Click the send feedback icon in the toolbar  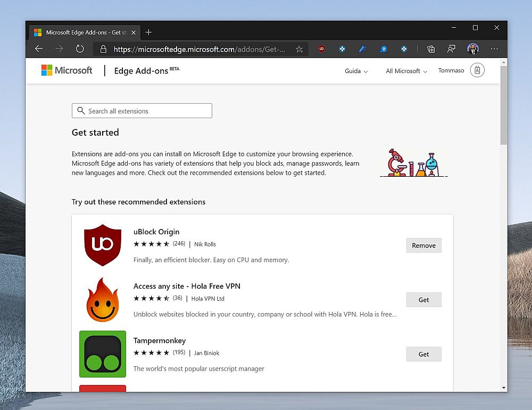click(x=451, y=49)
